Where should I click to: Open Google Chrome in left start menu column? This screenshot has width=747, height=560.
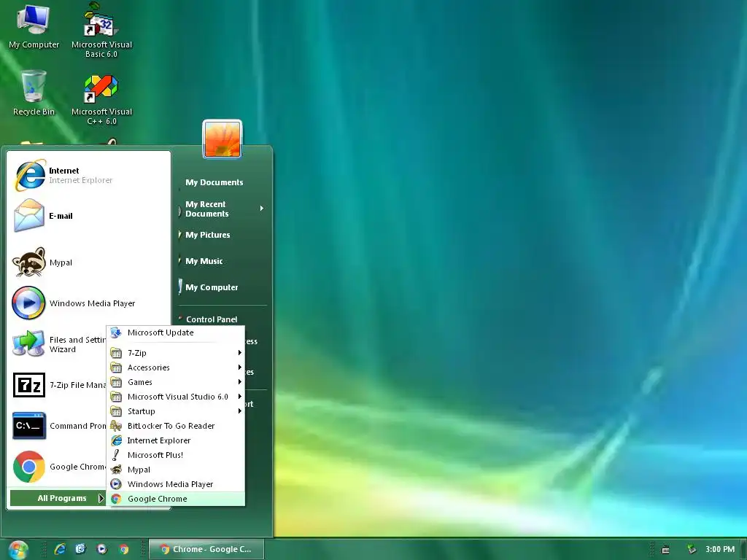[58, 467]
